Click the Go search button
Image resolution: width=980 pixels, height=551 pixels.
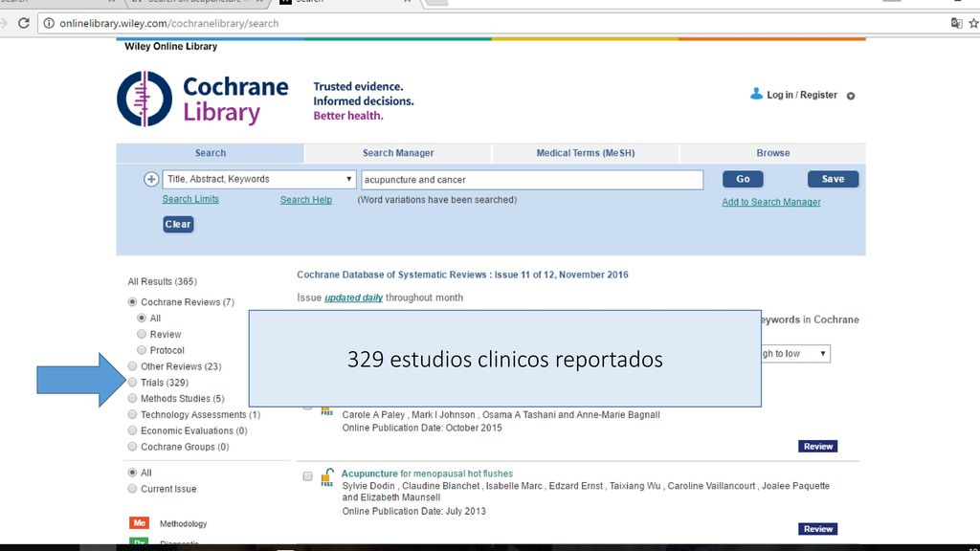coord(743,179)
